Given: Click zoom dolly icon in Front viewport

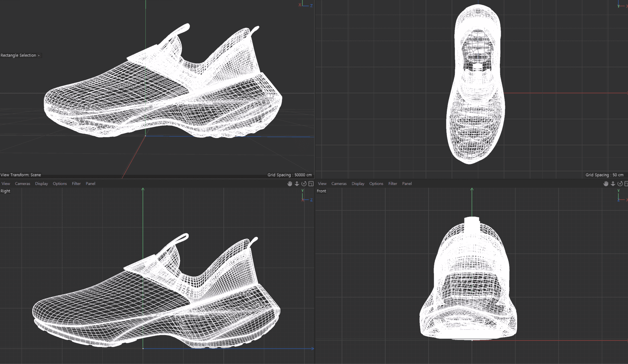Looking at the screenshot, I should coord(613,184).
